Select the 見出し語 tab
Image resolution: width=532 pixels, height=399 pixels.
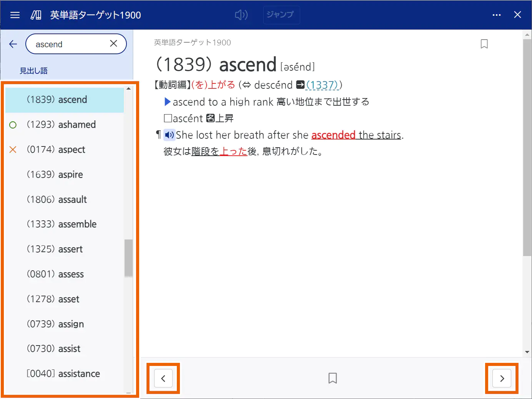[x=33, y=71]
